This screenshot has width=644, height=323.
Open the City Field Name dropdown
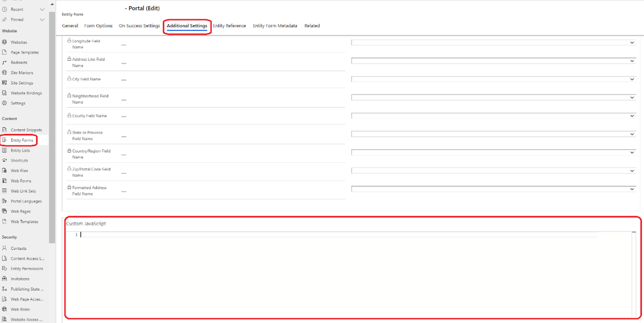(x=493, y=79)
